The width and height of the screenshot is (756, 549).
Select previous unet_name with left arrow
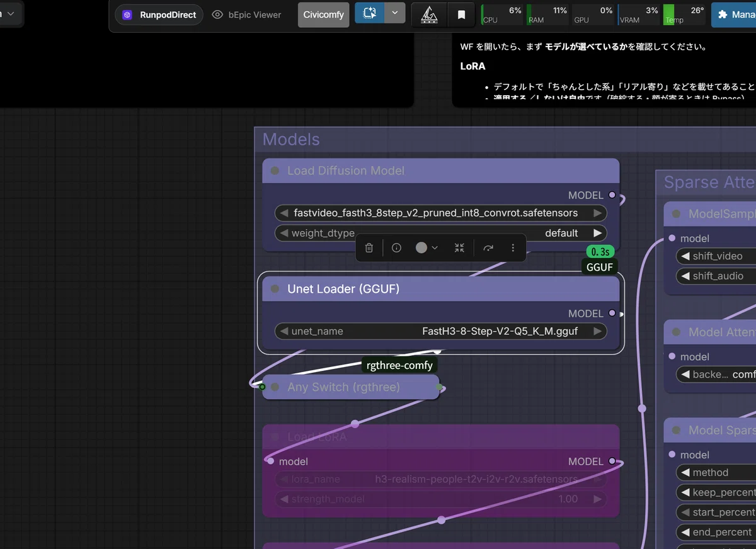(284, 331)
